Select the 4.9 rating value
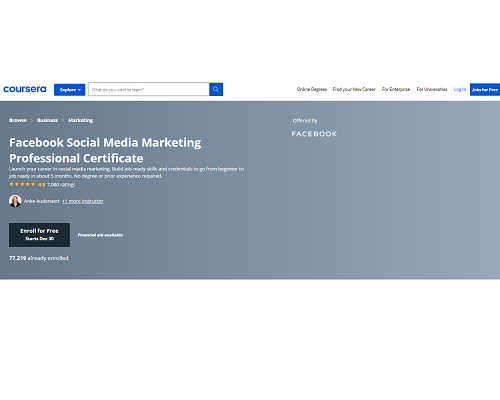Viewport: 500px width, 400px height. (41, 185)
